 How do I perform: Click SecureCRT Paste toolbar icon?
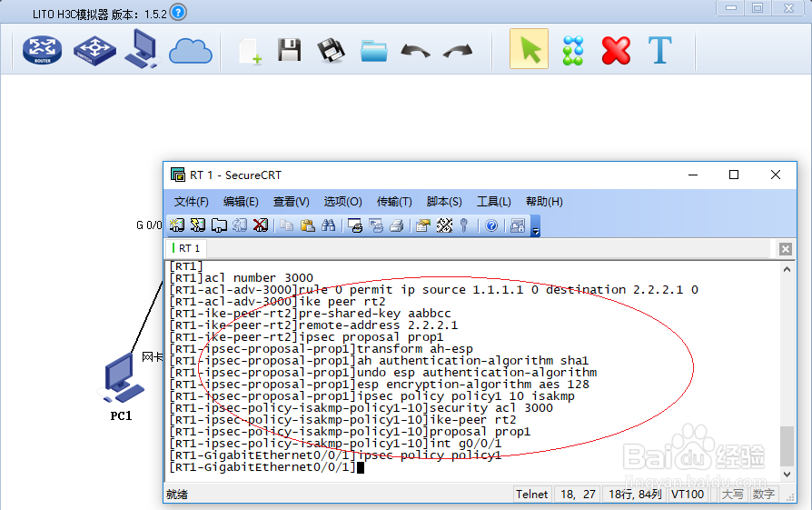(x=308, y=225)
